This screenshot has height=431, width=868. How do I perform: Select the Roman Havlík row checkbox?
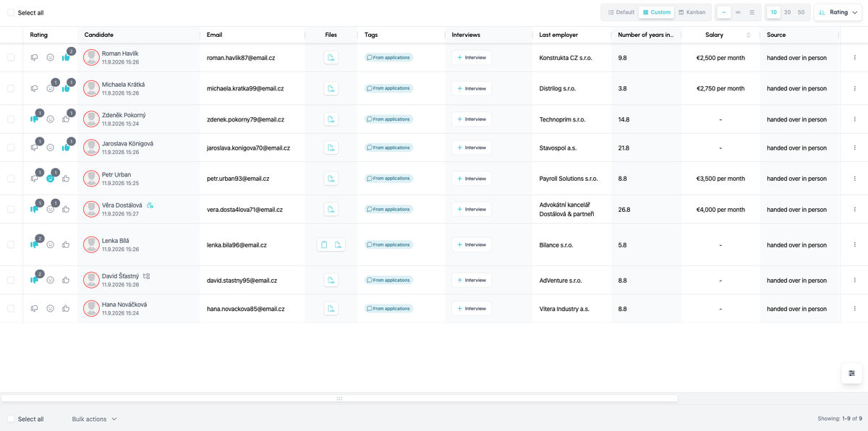[x=11, y=58]
